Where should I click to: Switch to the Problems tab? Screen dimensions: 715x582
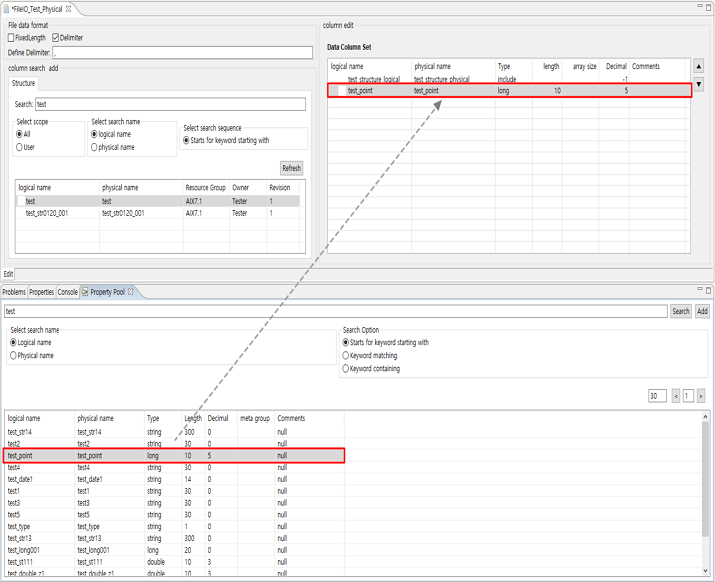click(x=14, y=292)
